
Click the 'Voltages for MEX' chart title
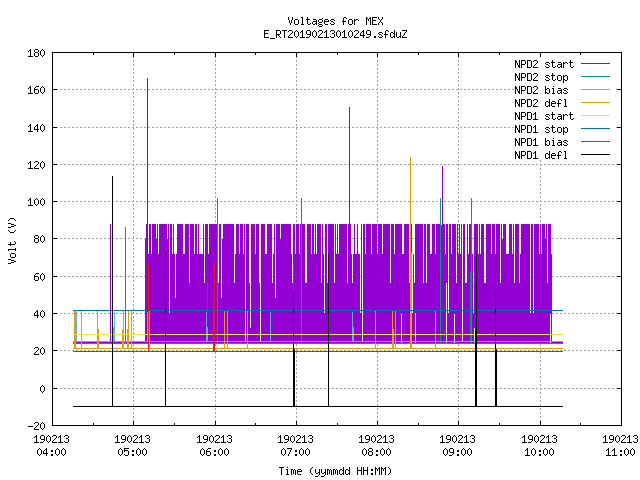click(x=335, y=21)
